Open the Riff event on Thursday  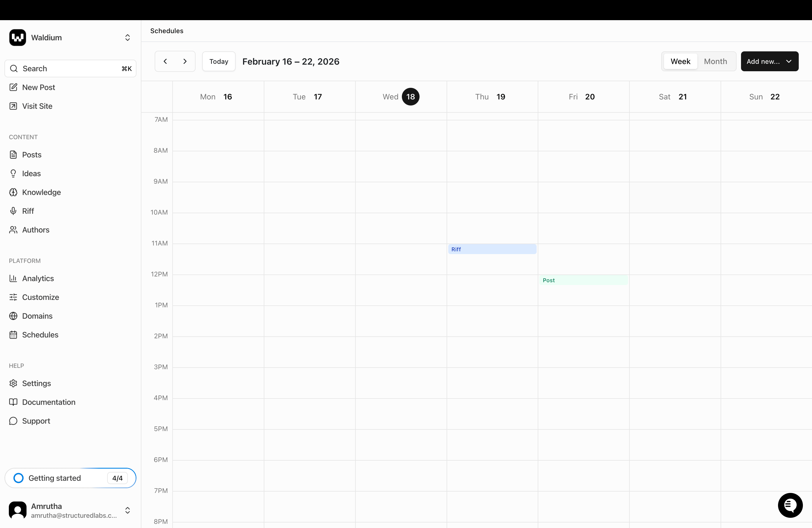pos(492,249)
